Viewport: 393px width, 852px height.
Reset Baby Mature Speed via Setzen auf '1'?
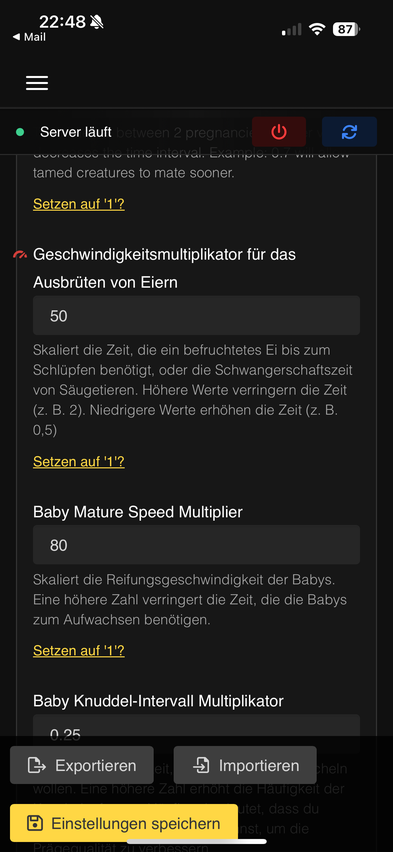[x=79, y=650]
